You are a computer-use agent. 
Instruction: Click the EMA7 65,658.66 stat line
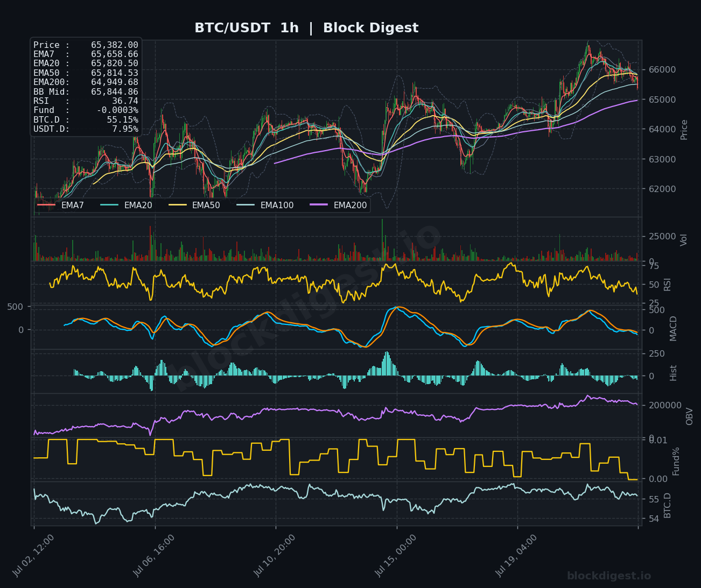(86, 54)
